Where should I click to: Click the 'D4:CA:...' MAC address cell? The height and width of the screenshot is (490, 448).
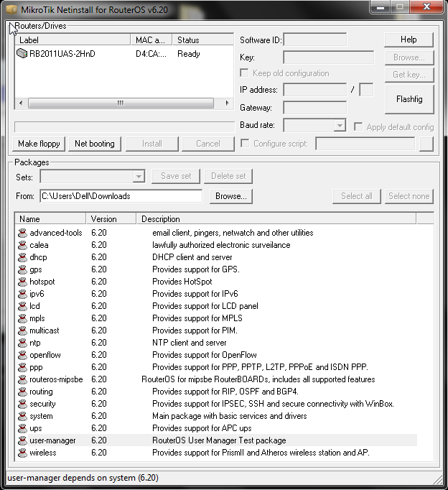point(151,54)
